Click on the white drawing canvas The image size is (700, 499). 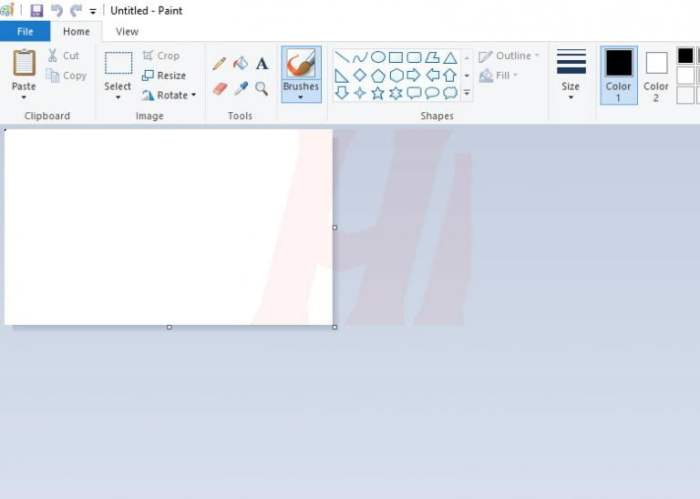pyautogui.click(x=168, y=227)
